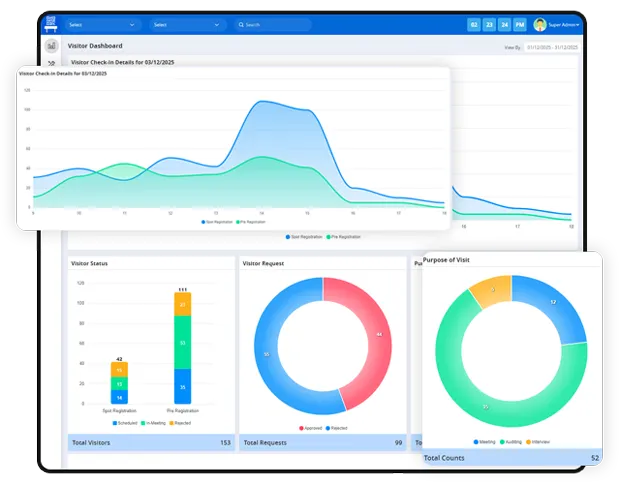Toggle Scheduled legend in Visitor Status chart

[x=124, y=423]
